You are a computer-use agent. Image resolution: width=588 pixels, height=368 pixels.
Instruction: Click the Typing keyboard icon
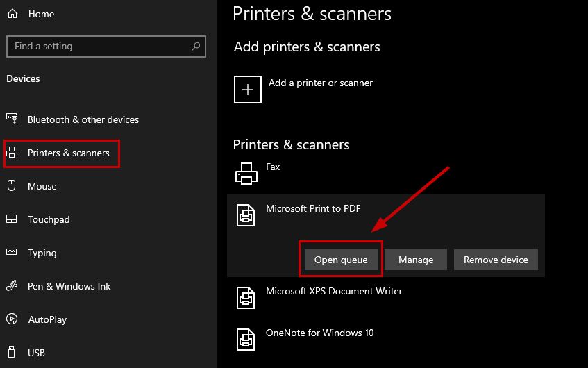tap(12, 253)
